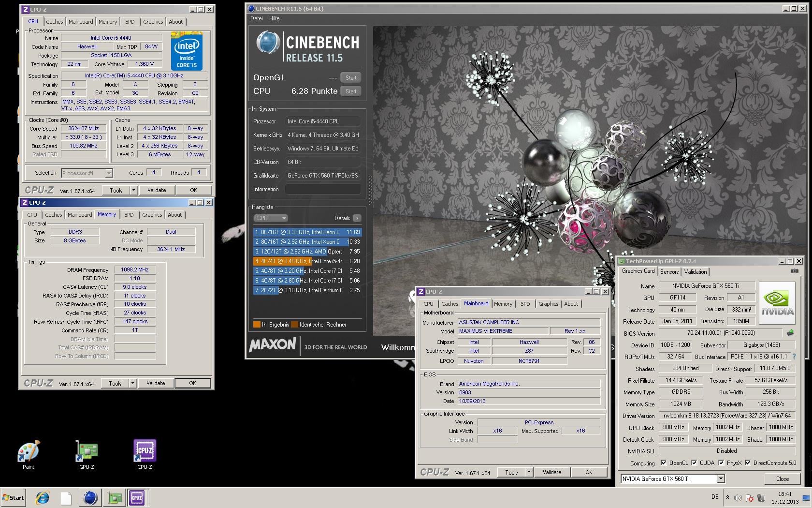Open About tab in the top CPU-Z window
The height and width of the screenshot is (508, 812).
(176, 22)
